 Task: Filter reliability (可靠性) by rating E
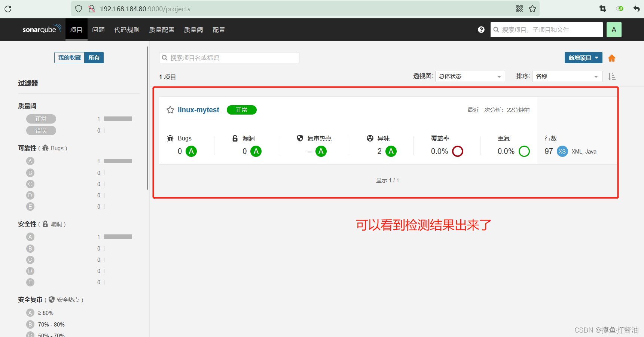coord(30,206)
